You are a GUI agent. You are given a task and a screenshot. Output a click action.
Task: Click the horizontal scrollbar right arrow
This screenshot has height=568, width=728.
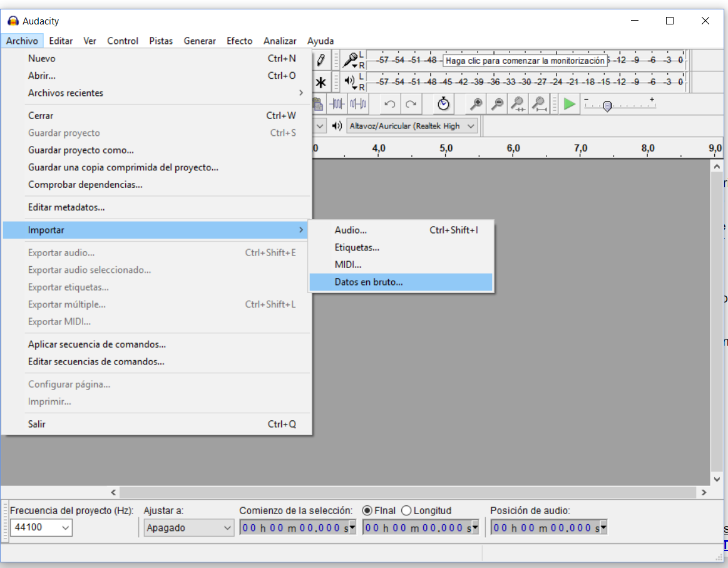click(x=704, y=492)
